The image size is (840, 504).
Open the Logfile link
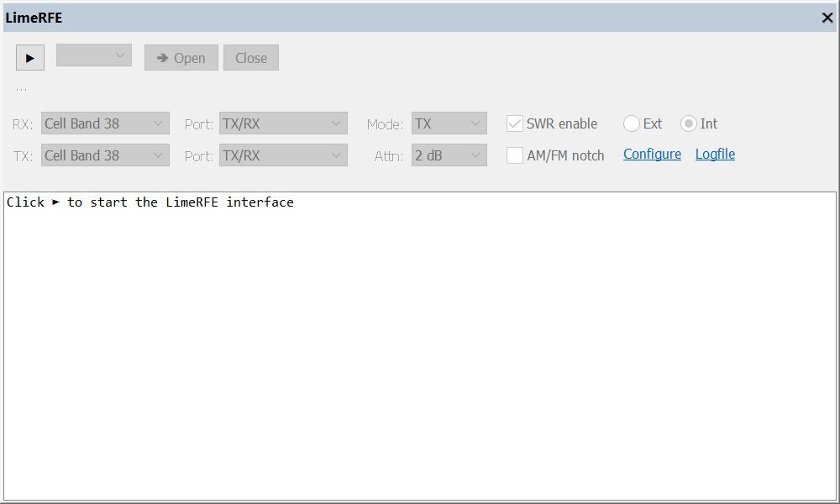tap(715, 155)
